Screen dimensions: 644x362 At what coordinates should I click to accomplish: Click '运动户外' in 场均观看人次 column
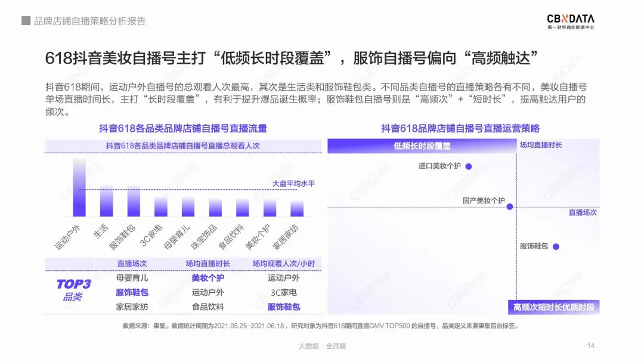pos(284,278)
